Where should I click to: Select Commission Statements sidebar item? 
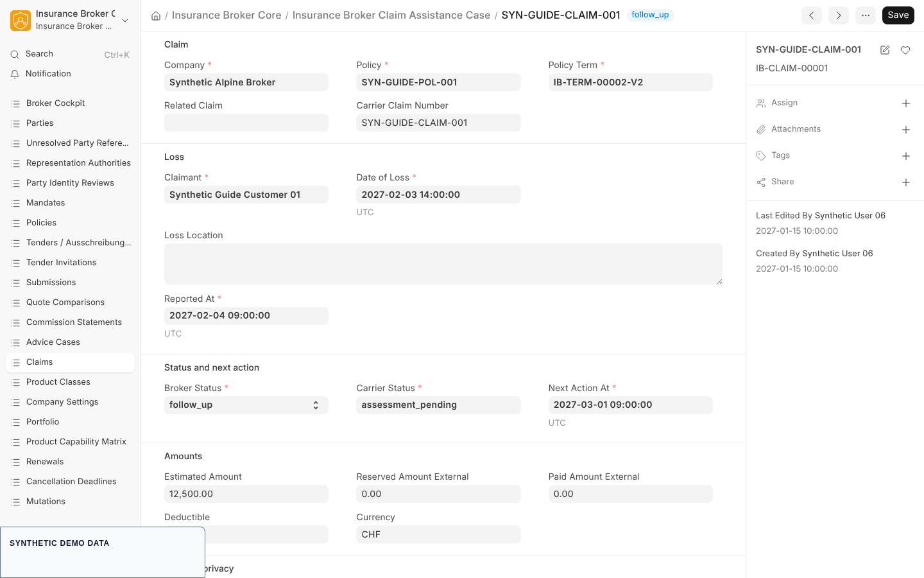click(71, 322)
